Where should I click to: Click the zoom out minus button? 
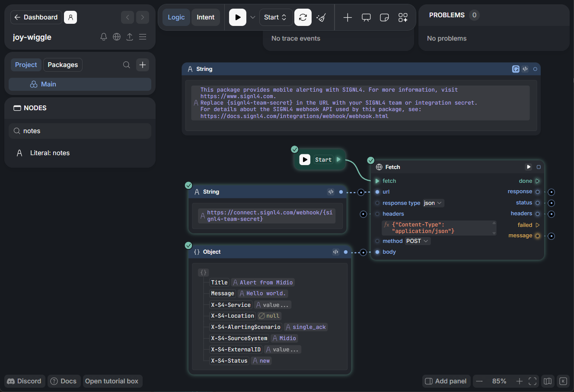point(479,381)
